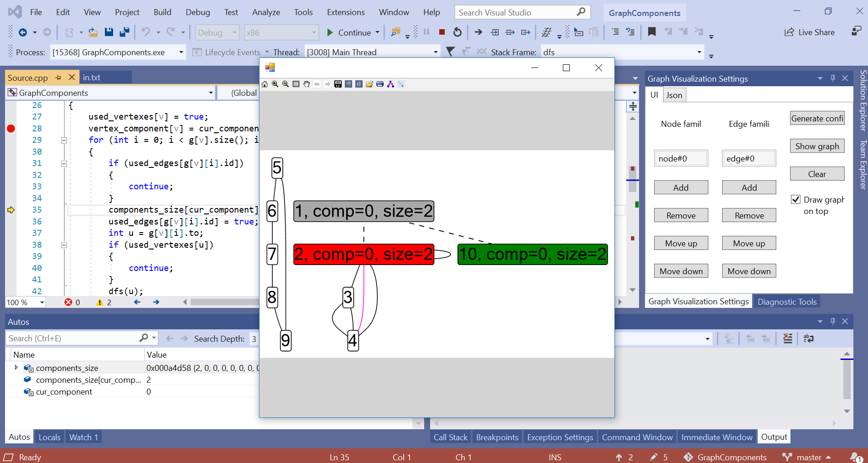
Task: Click the Clear button
Action: click(817, 174)
